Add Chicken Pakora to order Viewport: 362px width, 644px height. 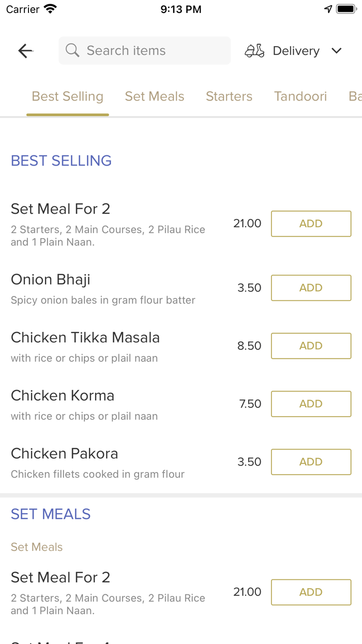click(311, 462)
